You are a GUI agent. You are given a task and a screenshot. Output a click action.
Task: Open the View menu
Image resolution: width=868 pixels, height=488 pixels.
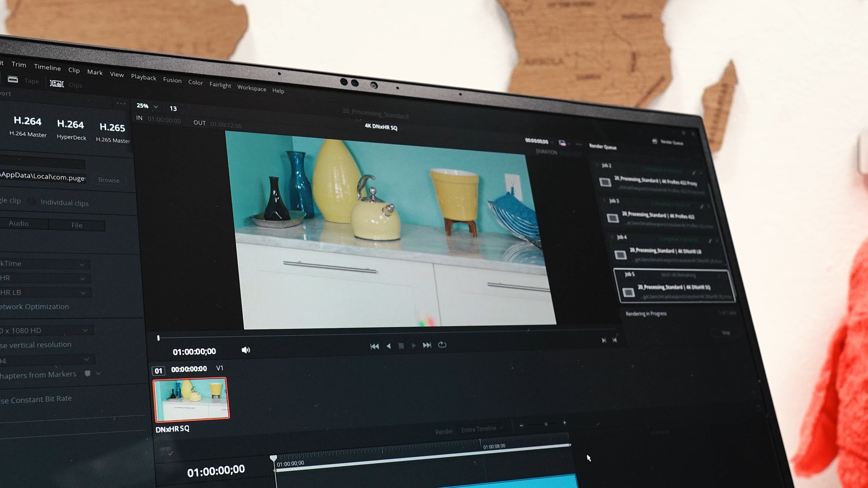tap(117, 75)
